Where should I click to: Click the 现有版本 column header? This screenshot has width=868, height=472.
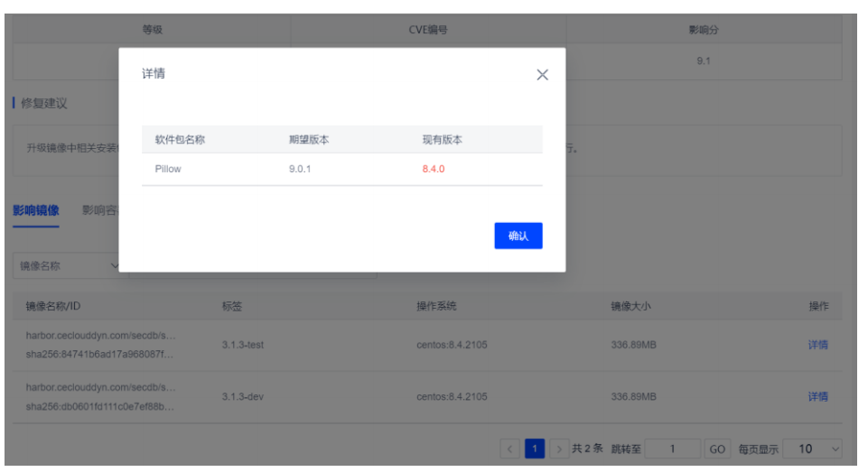(442, 140)
